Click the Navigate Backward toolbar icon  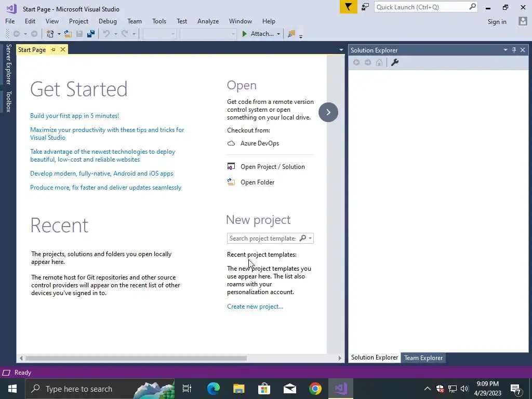point(16,34)
